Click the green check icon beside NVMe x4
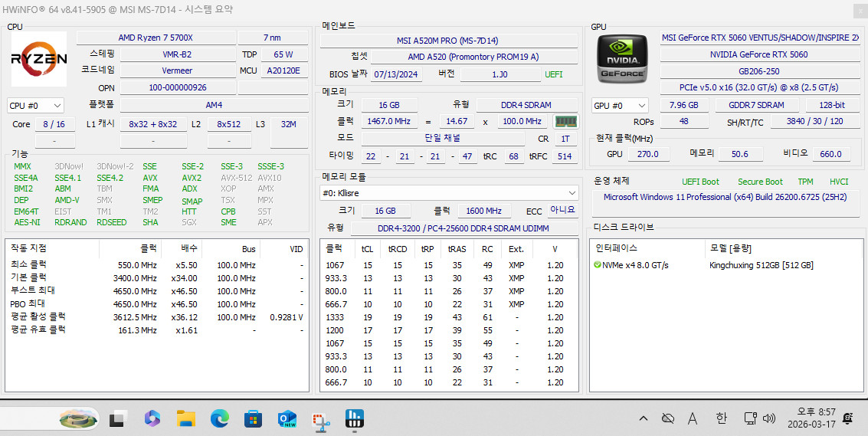The width and height of the screenshot is (868, 436). pos(598,265)
